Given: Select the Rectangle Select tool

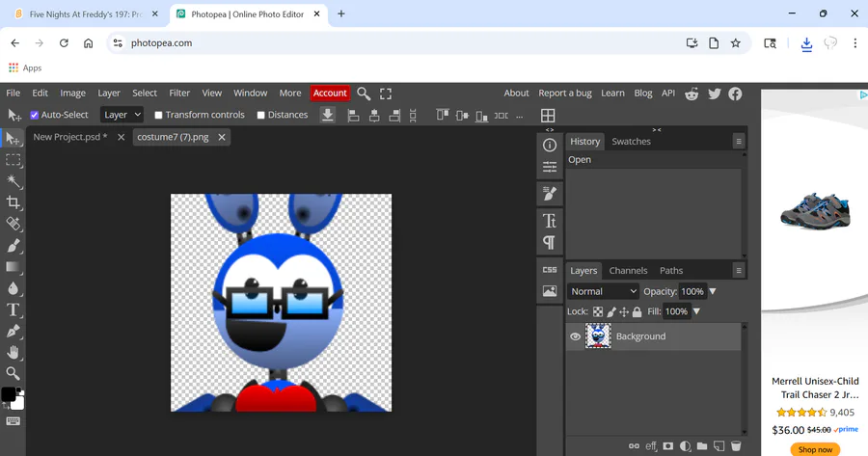Looking at the screenshot, I should pyautogui.click(x=13, y=160).
